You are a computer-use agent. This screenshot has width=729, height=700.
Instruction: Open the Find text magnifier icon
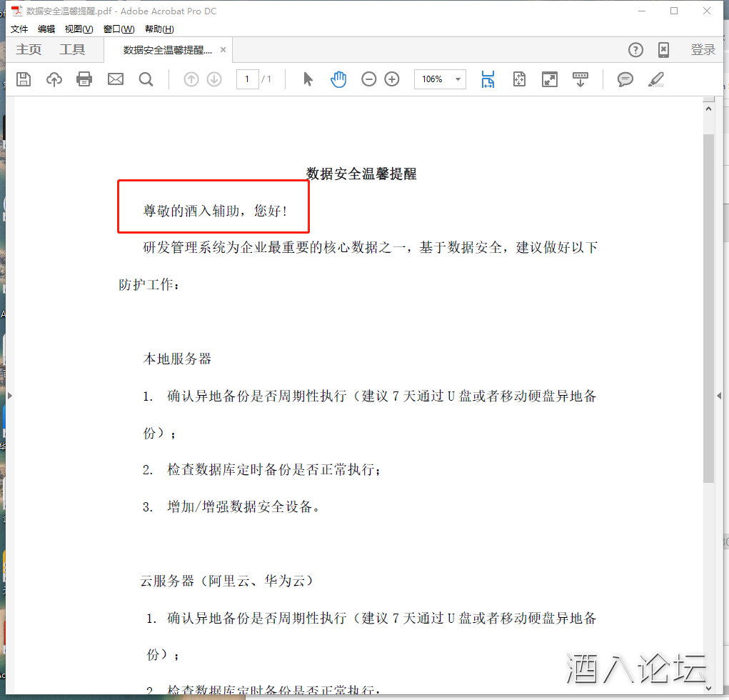[x=146, y=79]
